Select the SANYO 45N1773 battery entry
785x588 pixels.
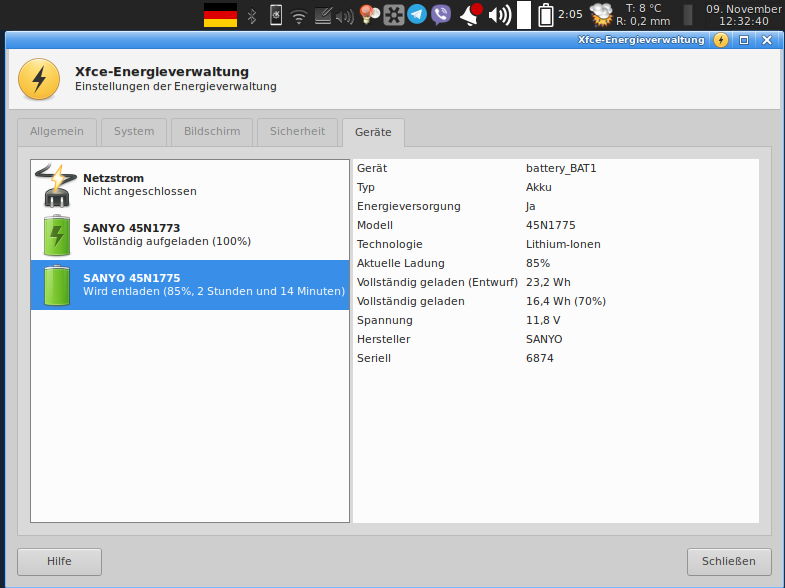190,234
